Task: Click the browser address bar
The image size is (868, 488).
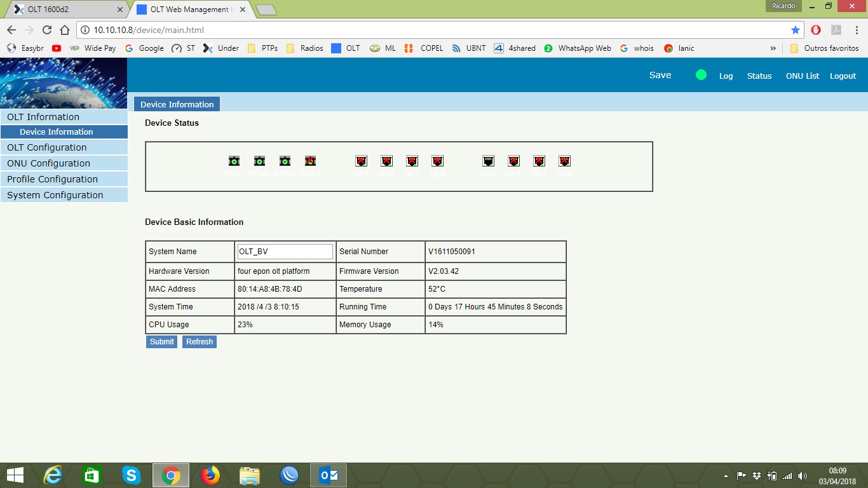Action: (438, 30)
